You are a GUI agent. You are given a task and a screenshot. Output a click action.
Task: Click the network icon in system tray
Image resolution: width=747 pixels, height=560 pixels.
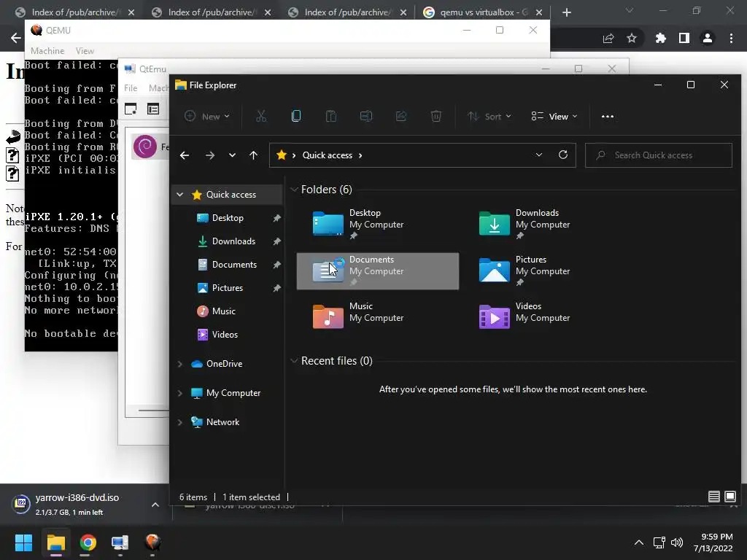[x=659, y=542]
